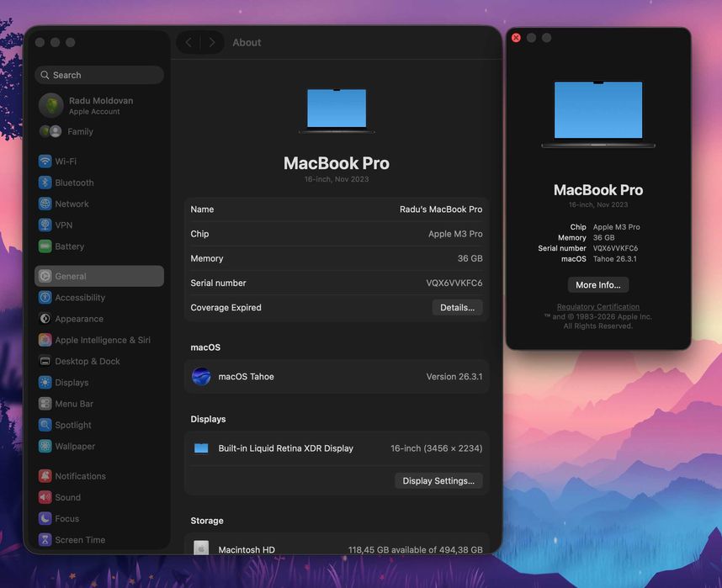The height and width of the screenshot is (588, 722).
Task: Open the VPN icon in sidebar
Action: point(45,225)
